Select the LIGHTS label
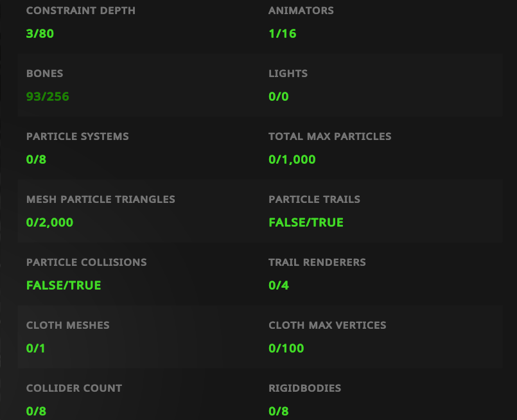Screen dimensions: 517x420 point(288,73)
